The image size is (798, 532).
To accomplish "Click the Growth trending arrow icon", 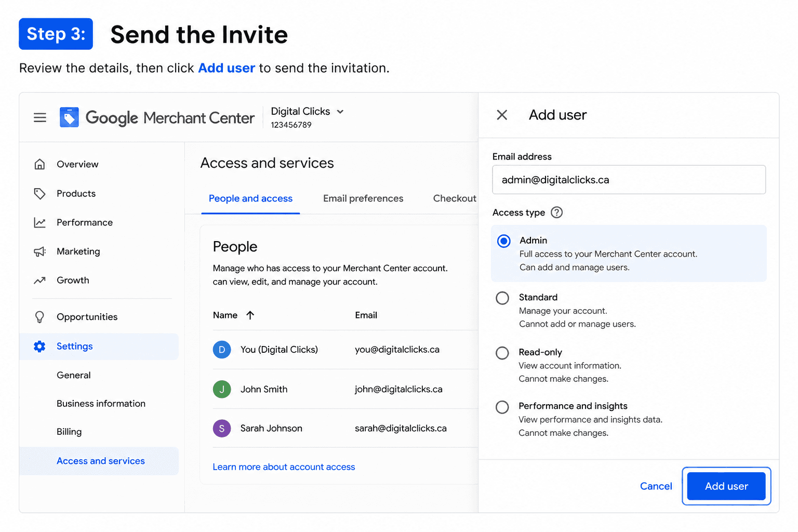I will [39, 281].
